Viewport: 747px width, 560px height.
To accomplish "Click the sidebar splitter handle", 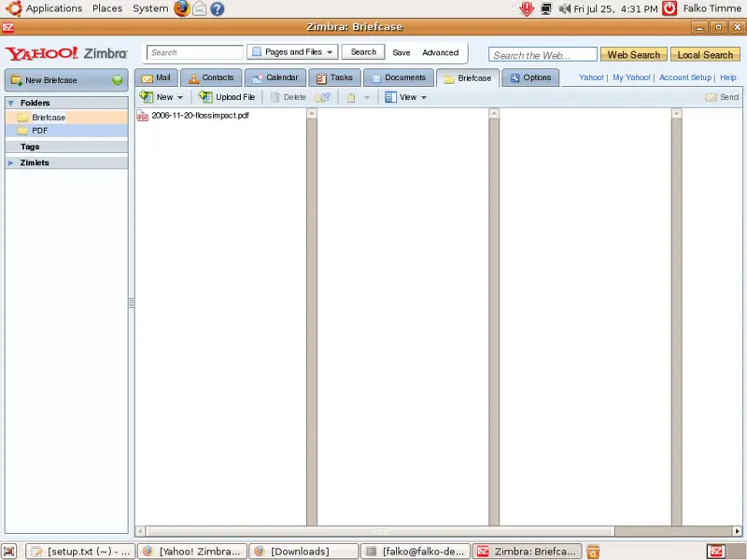I will (x=131, y=302).
